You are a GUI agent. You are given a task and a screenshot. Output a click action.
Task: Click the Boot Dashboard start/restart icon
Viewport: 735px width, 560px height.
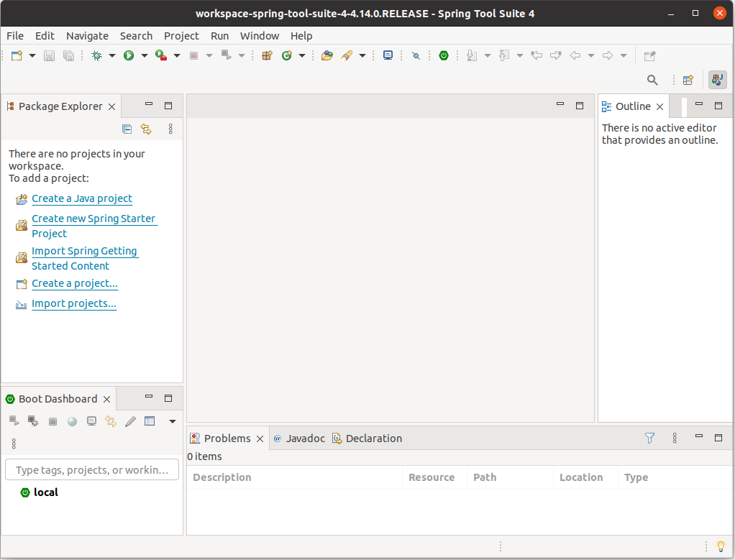(x=14, y=421)
